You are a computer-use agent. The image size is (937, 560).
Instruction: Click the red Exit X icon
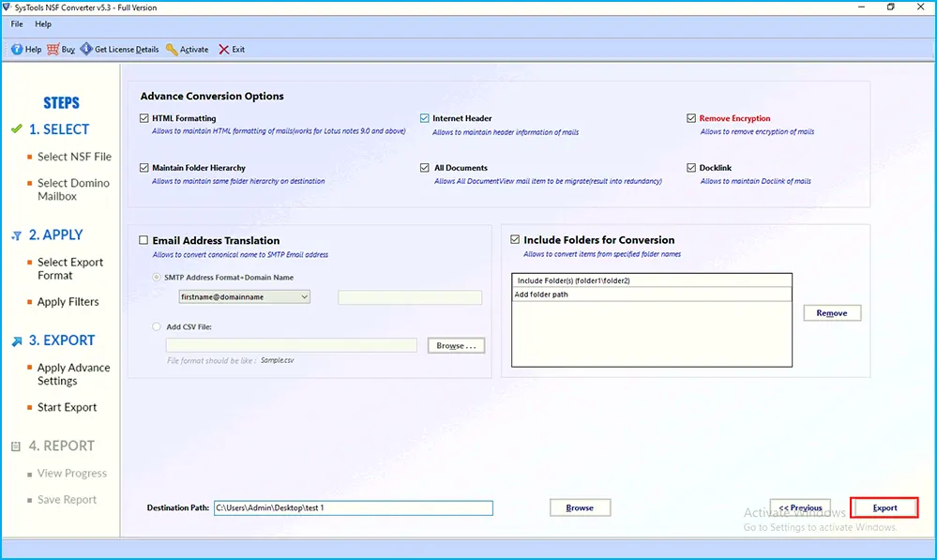point(223,49)
